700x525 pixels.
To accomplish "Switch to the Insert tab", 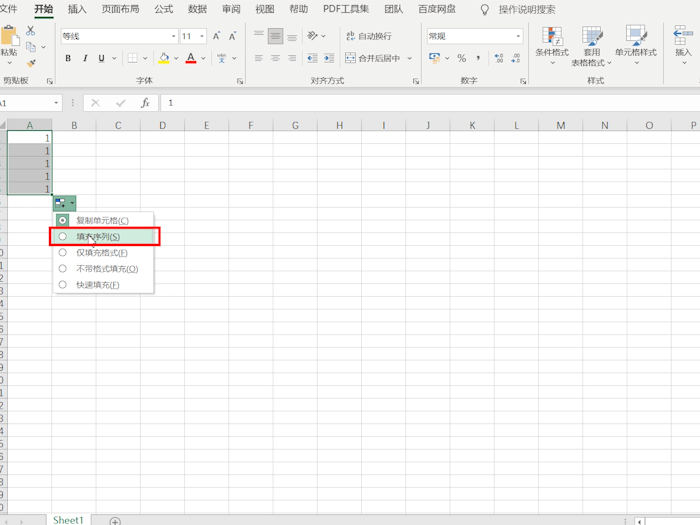I will coord(77,9).
